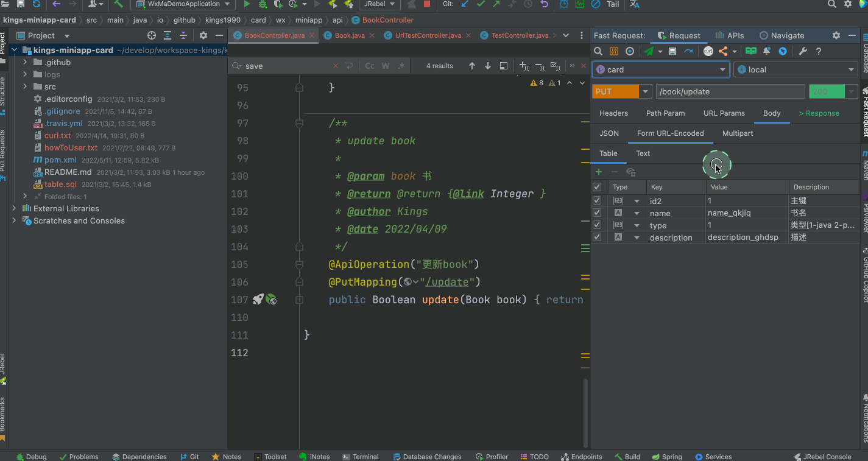
Task: Select the JSON body tab
Action: pyautogui.click(x=609, y=133)
